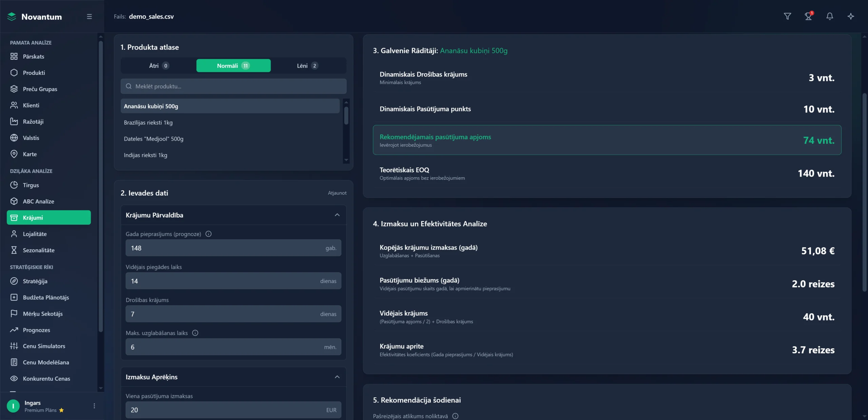The height and width of the screenshot is (420, 868).
Task: Click info icon beside Maks. uzglabāšanas laiks
Action: [195, 333]
